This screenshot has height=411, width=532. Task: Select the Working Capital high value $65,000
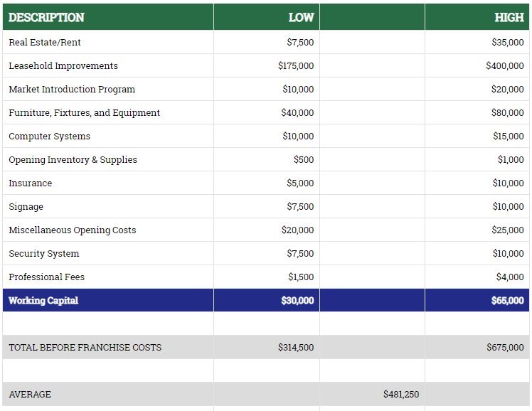(x=507, y=301)
